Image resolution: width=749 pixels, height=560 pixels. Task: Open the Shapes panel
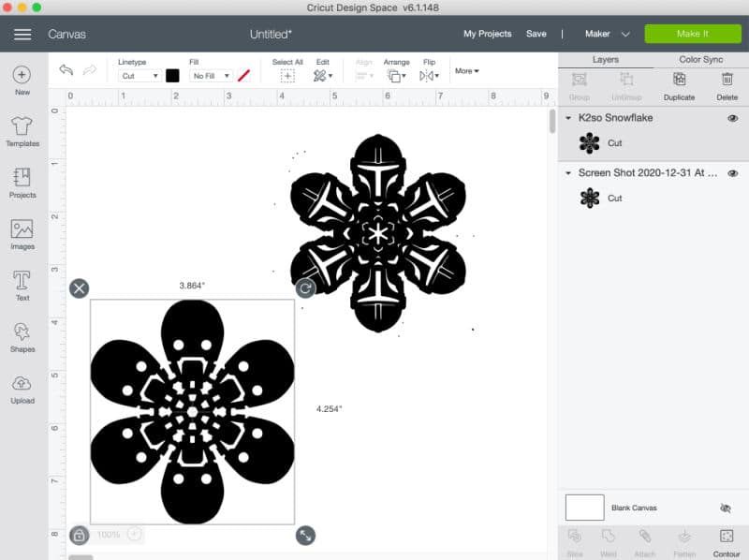(22, 337)
